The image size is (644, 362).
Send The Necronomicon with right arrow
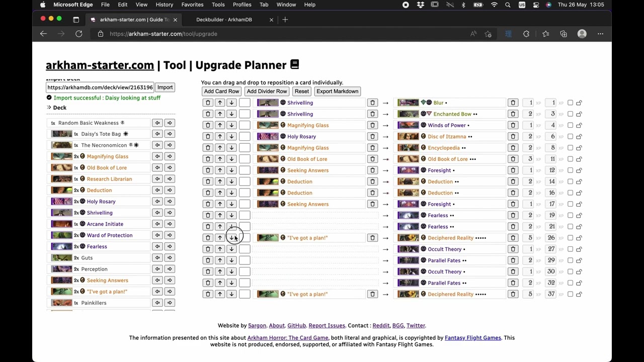click(x=170, y=145)
